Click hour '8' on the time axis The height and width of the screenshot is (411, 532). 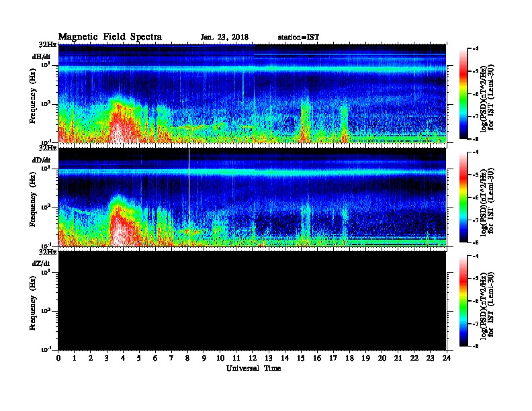point(187,359)
